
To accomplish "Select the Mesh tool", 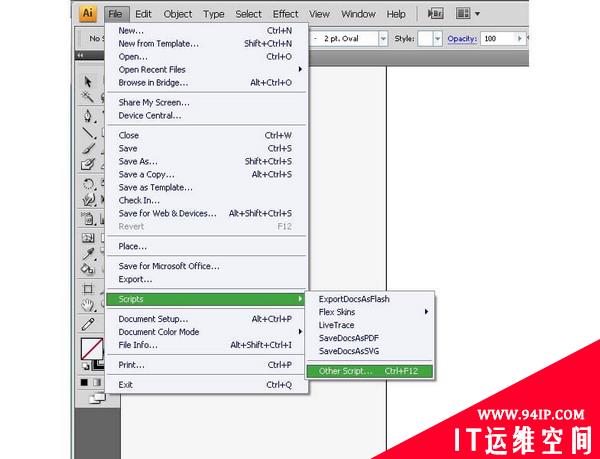I will click(88, 238).
